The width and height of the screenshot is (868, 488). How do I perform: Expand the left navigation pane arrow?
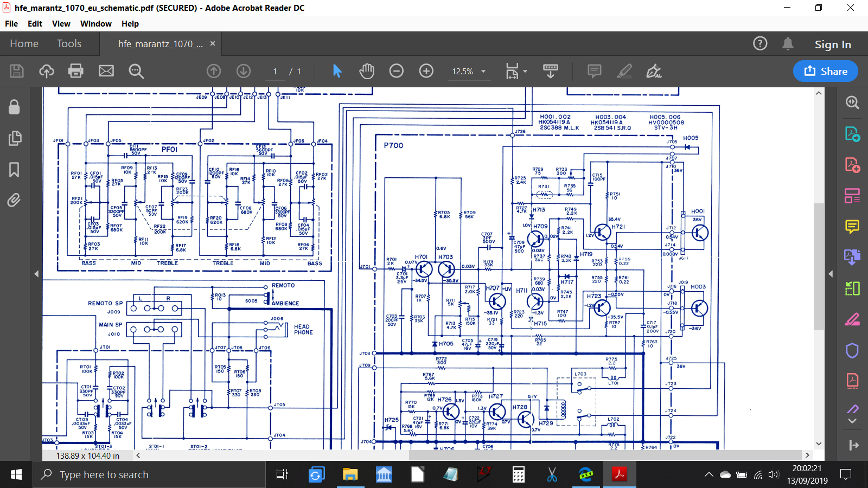pyautogui.click(x=36, y=274)
